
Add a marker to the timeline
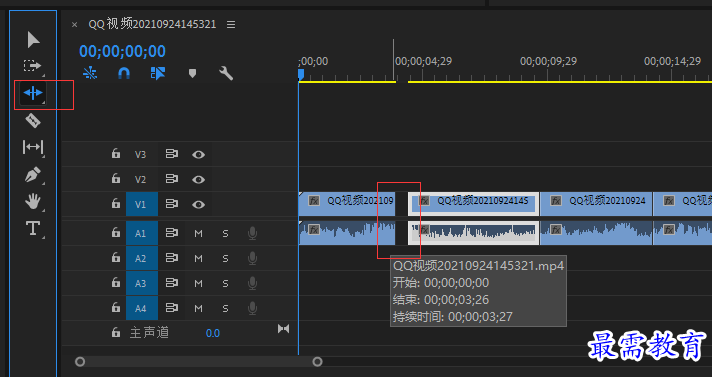point(192,73)
